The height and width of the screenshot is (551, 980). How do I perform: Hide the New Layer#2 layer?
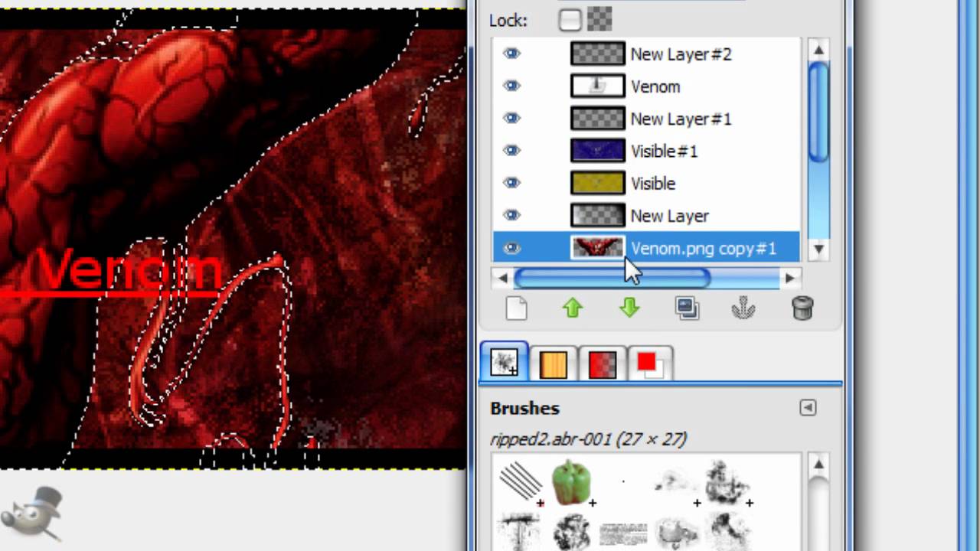511,54
